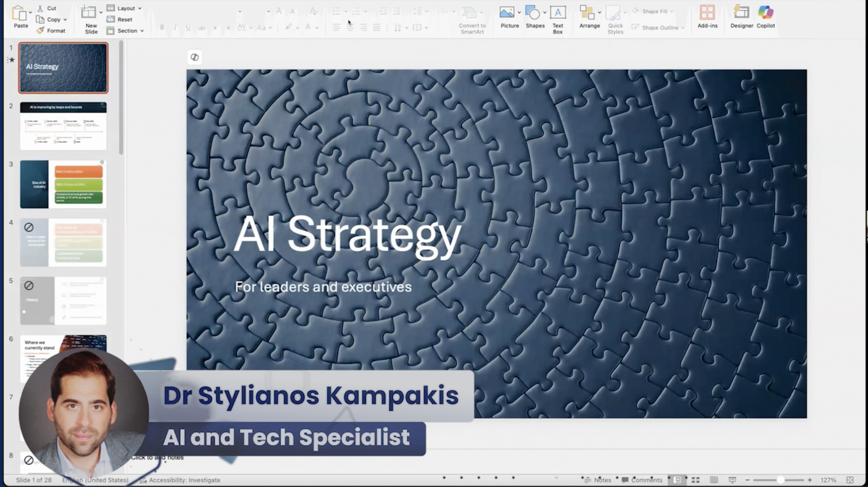
Task: Launch the Designer pane
Action: tap(742, 16)
